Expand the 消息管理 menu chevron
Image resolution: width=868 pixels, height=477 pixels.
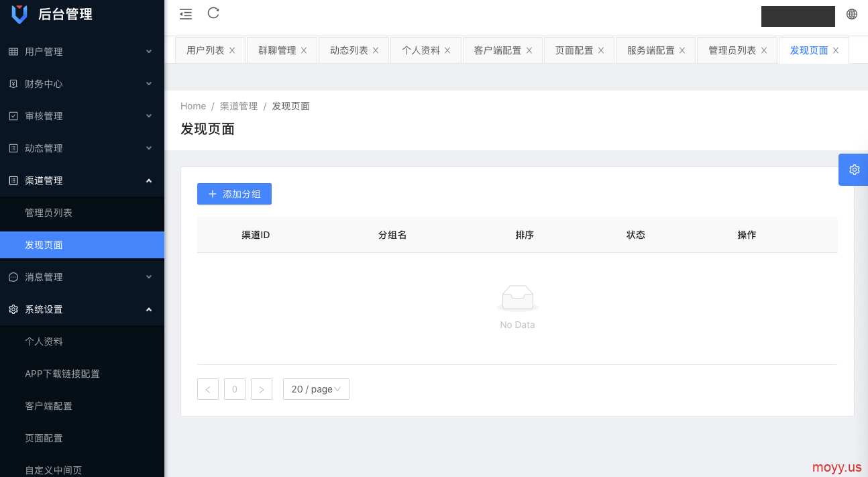(x=149, y=277)
